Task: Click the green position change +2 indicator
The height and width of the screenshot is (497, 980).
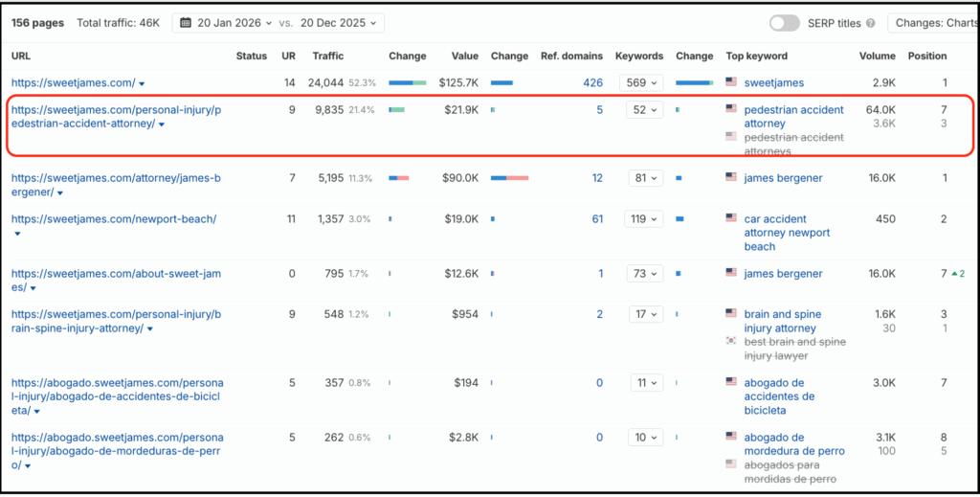Action: 958,273
